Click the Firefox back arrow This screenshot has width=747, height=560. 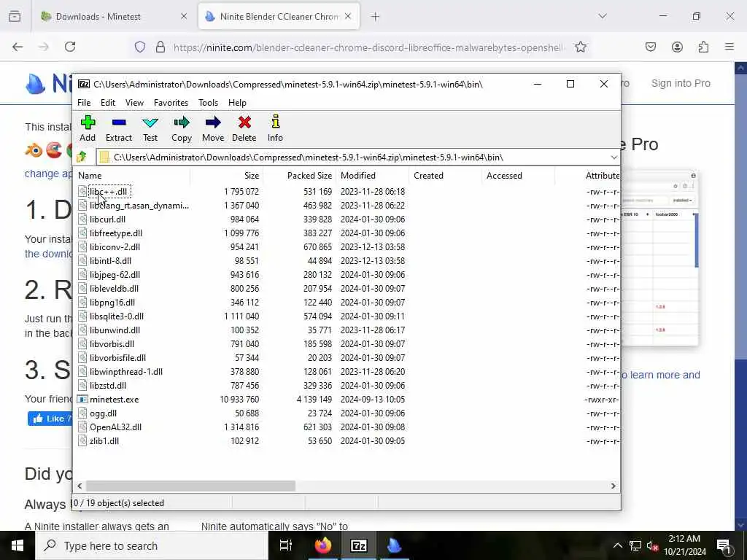pyautogui.click(x=18, y=47)
